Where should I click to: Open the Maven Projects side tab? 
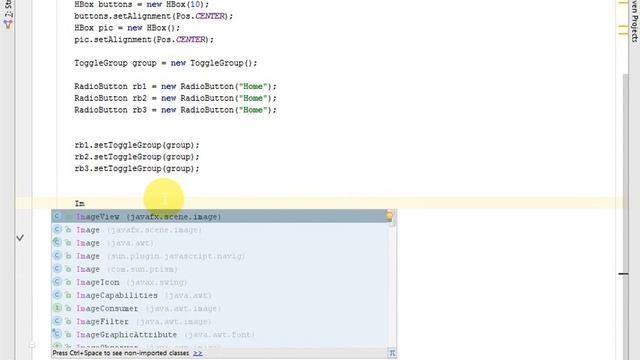634,21
